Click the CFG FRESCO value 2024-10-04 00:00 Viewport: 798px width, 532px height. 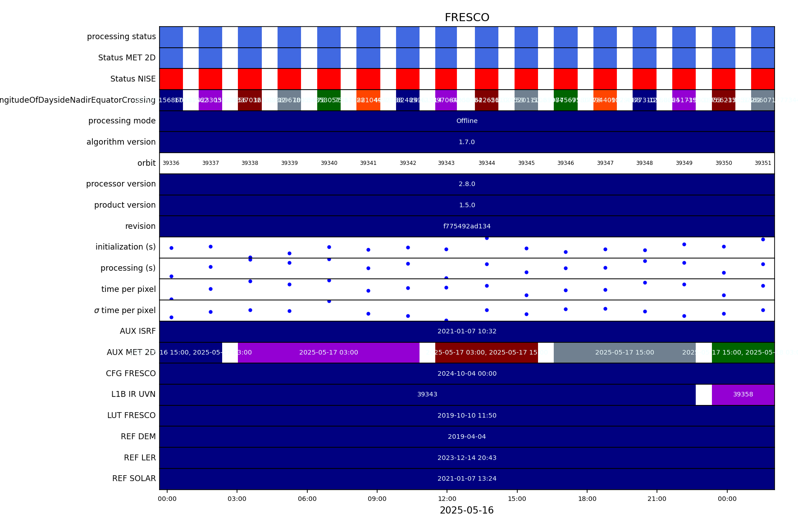click(x=467, y=373)
